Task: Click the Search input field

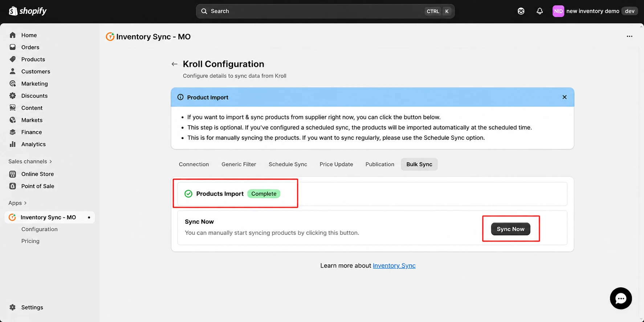Action: [325, 11]
